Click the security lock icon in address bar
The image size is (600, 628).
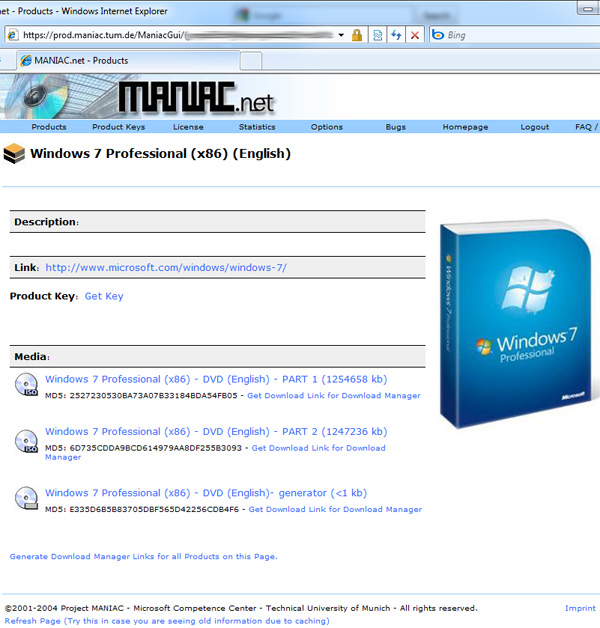(x=356, y=35)
